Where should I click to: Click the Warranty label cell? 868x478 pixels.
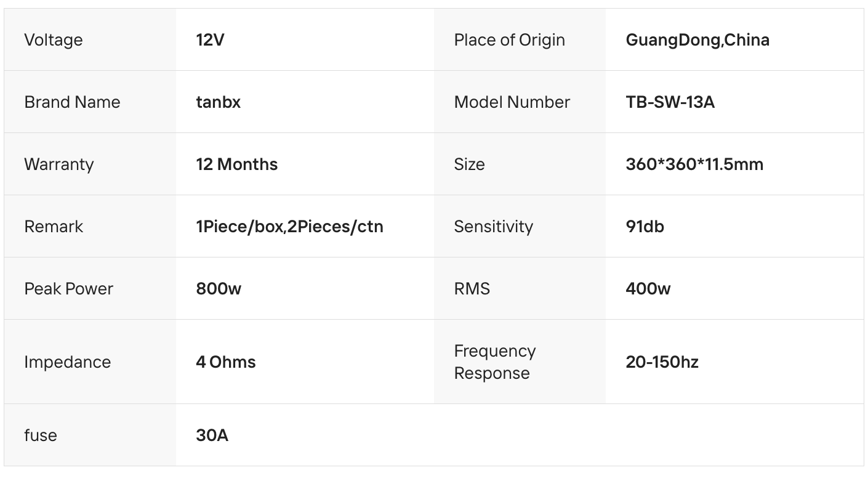[x=59, y=164]
